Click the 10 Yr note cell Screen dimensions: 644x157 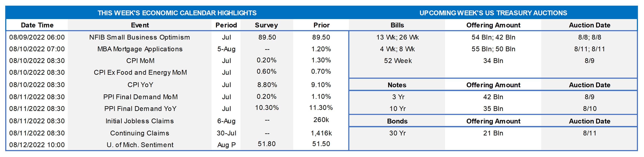tap(398, 109)
